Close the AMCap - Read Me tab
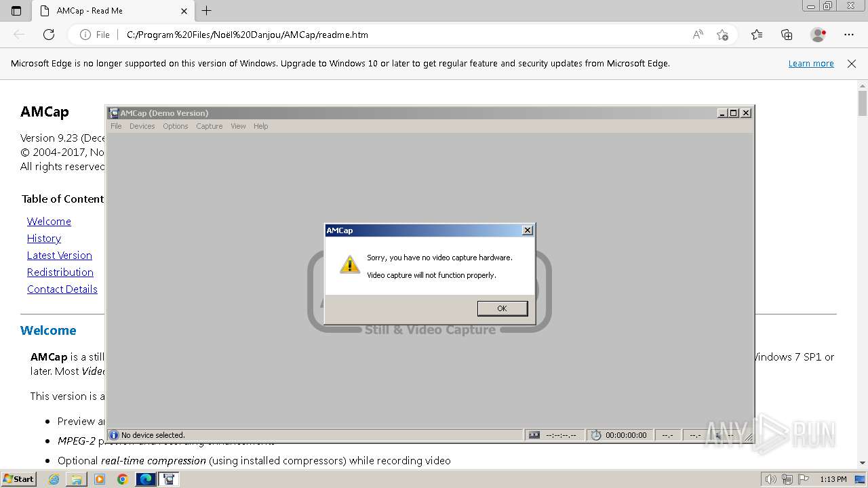 [184, 11]
